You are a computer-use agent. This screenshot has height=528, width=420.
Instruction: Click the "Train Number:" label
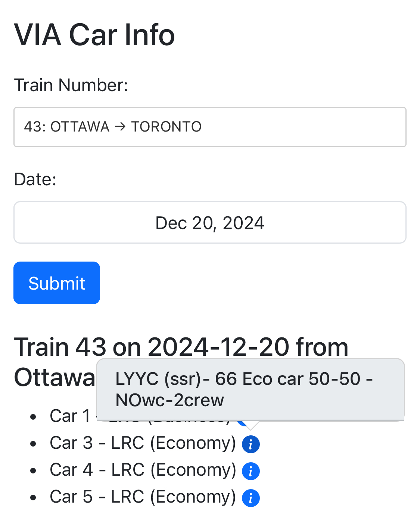pos(71,85)
